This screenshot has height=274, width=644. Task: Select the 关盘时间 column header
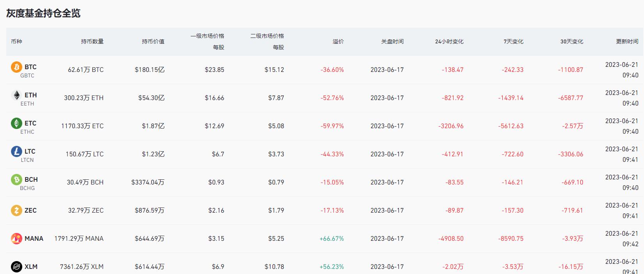point(392,41)
